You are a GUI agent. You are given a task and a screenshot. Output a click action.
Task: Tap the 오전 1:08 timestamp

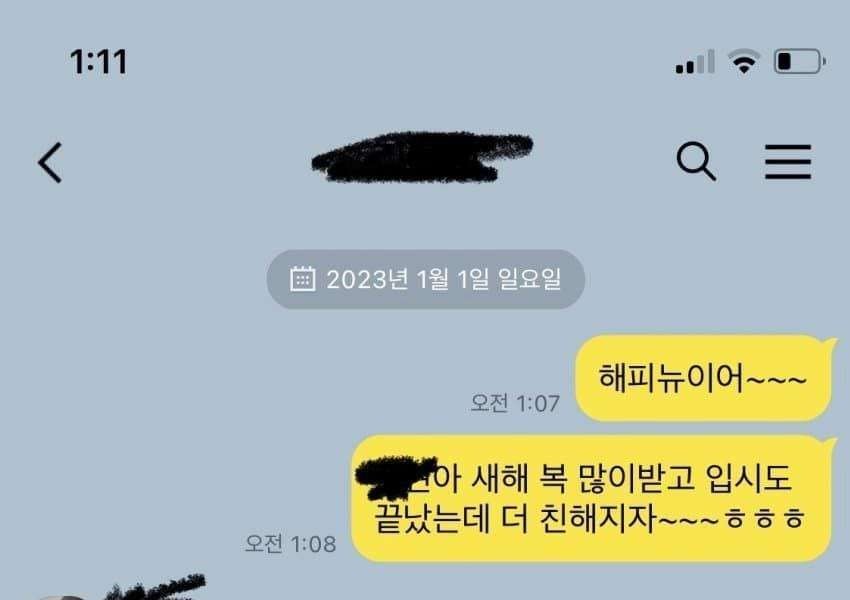[x=290, y=544]
